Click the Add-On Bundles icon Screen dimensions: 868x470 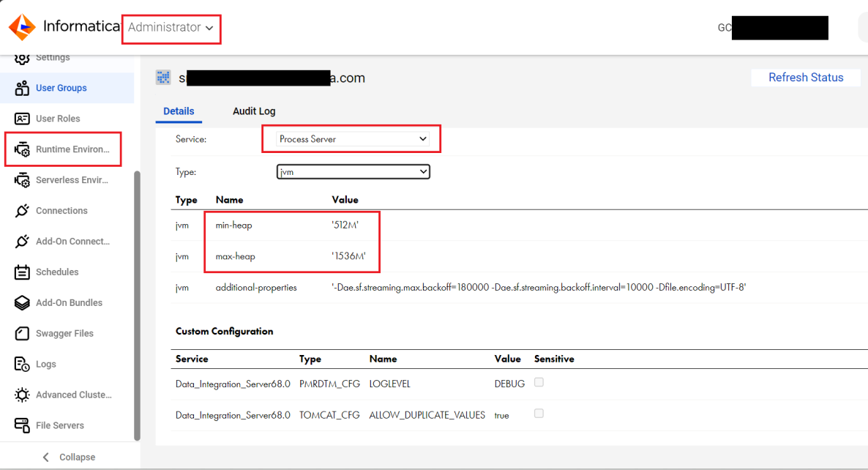[22, 303]
